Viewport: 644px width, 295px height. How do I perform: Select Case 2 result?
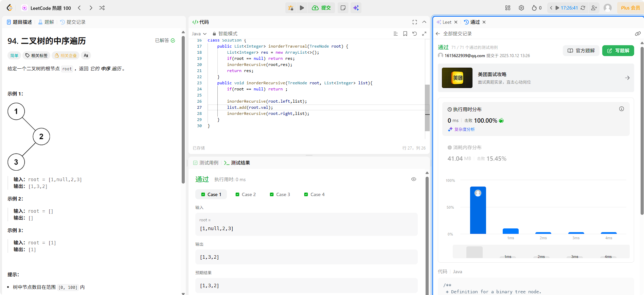pos(246,194)
